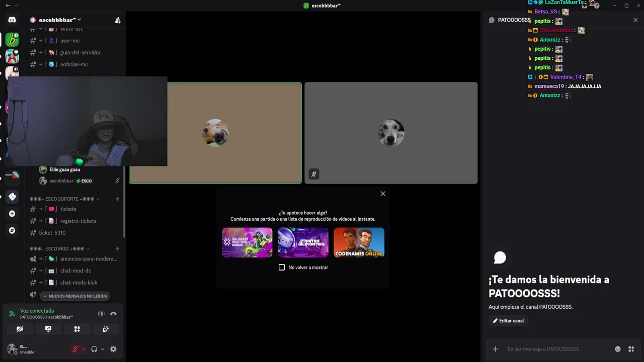Viewport: 644px width, 362px height.
Task: Open the guía-del-servidor channel
Action: click(74, 52)
